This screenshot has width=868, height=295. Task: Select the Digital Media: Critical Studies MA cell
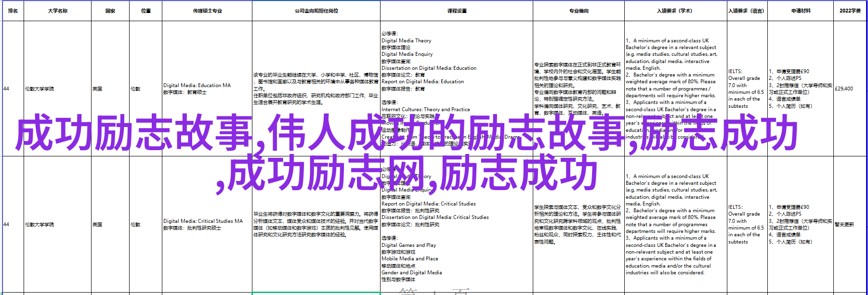pyautogui.click(x=207, y=224)
